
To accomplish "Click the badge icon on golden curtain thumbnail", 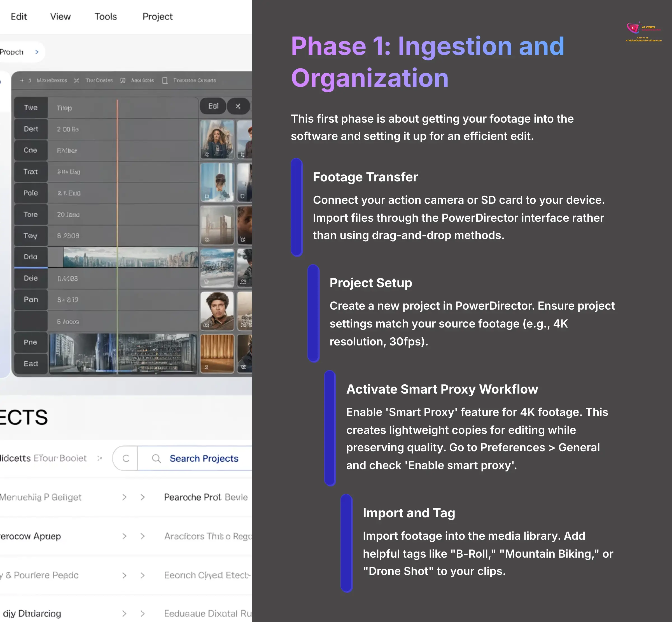I will click(207, 367).
